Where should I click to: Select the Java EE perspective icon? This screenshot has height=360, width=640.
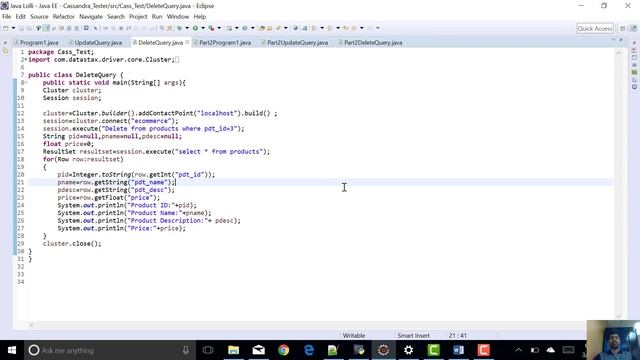(633, 29)
